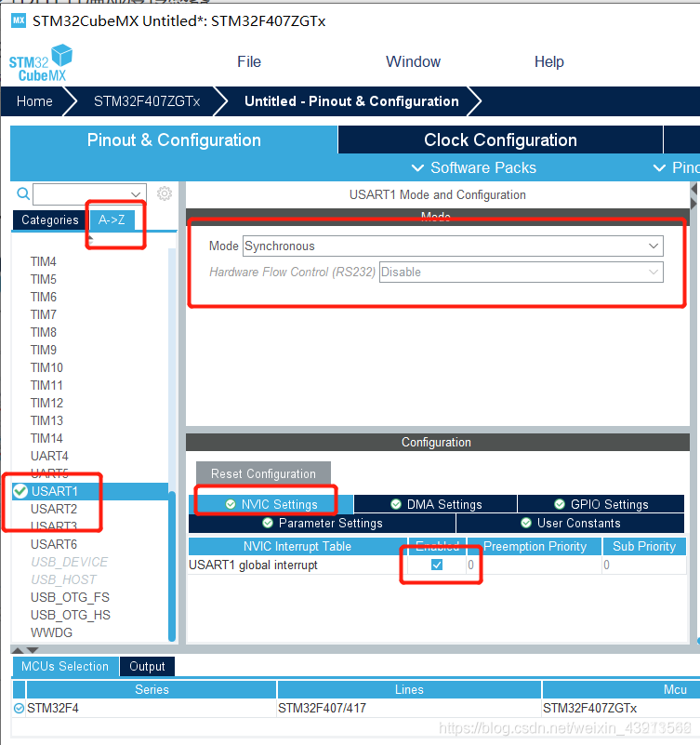Click the NVIC Interrupt Table column header

tap(297, 546)
